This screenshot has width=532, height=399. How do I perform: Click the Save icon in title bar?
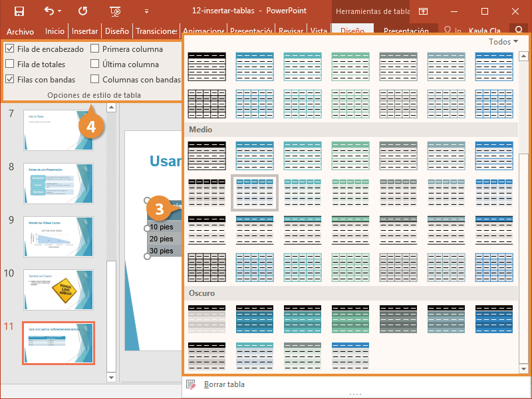tap(19, 11)
